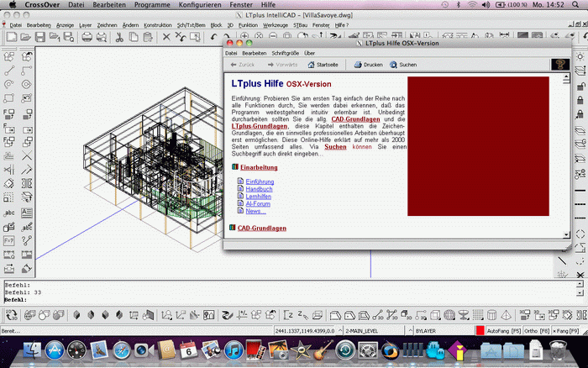The width and height of the screenshot is (588, 368).
Task: Open iTunes from the Dock
Action: [234, 350]
